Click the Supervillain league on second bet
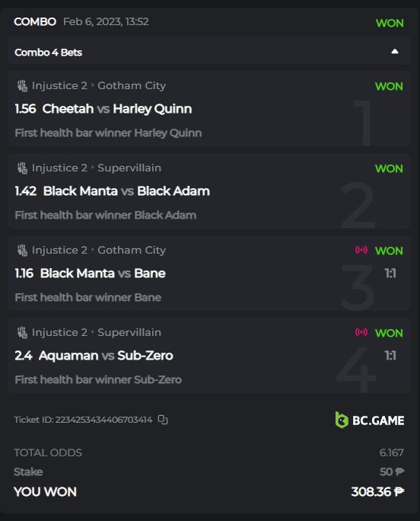This screenshot has width=420, height=521. coord(129,168)
